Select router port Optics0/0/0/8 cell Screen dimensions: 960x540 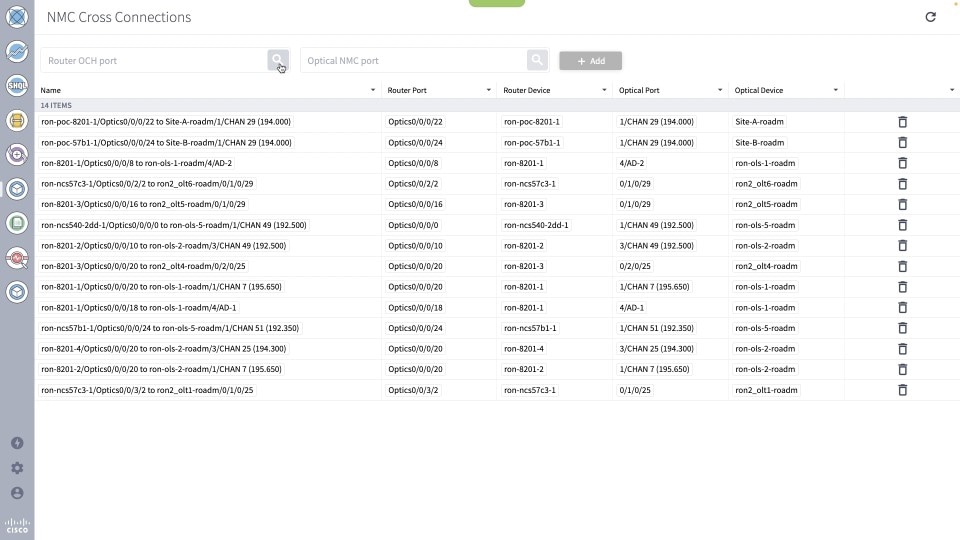pyautogui.click(x=413, y=163)
